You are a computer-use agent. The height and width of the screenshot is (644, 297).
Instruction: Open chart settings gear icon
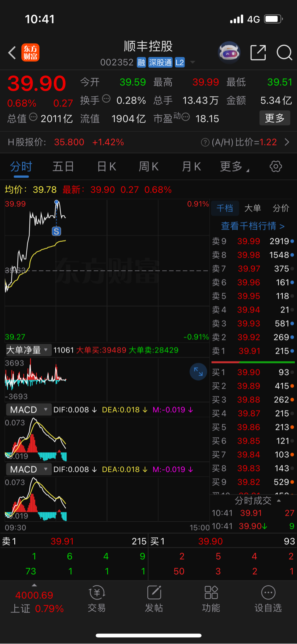[276, 167]
